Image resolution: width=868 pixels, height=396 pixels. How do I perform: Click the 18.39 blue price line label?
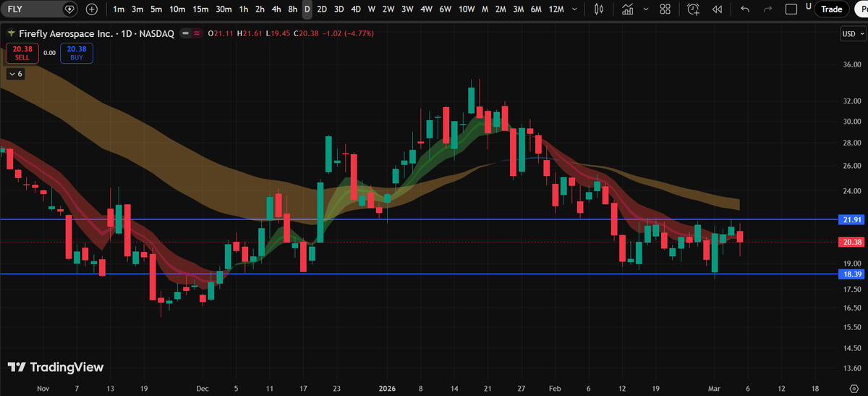[x=854, y=274]
